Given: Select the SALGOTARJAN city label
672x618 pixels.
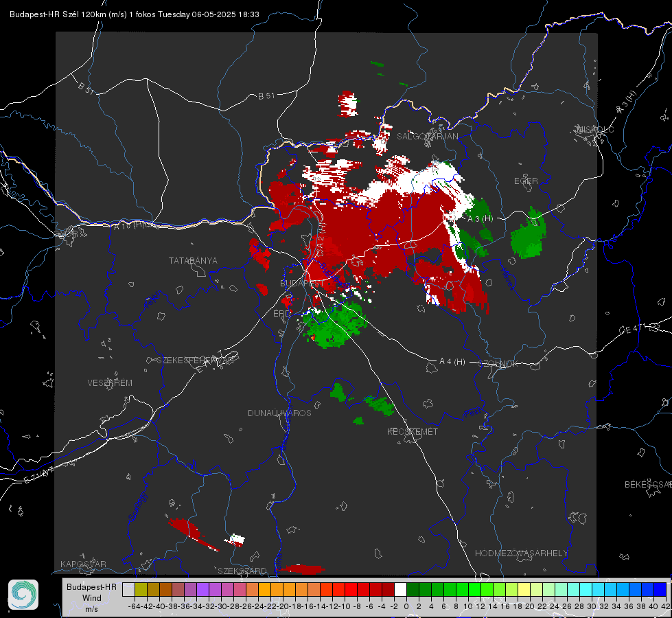Looking at the screenshot, I should click(x=427, y=137).
